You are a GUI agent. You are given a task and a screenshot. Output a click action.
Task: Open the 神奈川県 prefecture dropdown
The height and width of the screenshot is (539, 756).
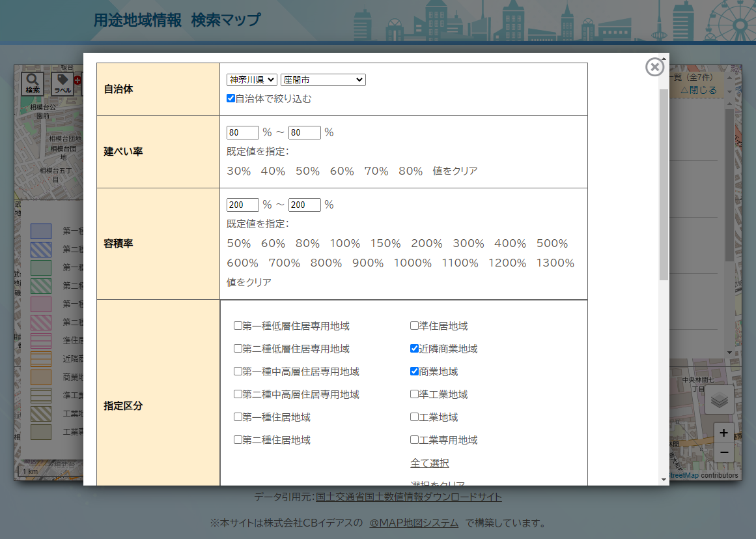tap(252, 80)
